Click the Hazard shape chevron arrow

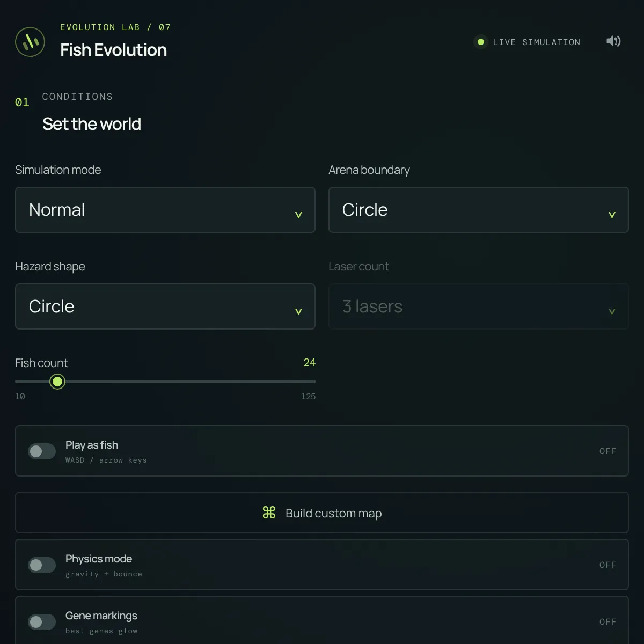pos(298,311)
